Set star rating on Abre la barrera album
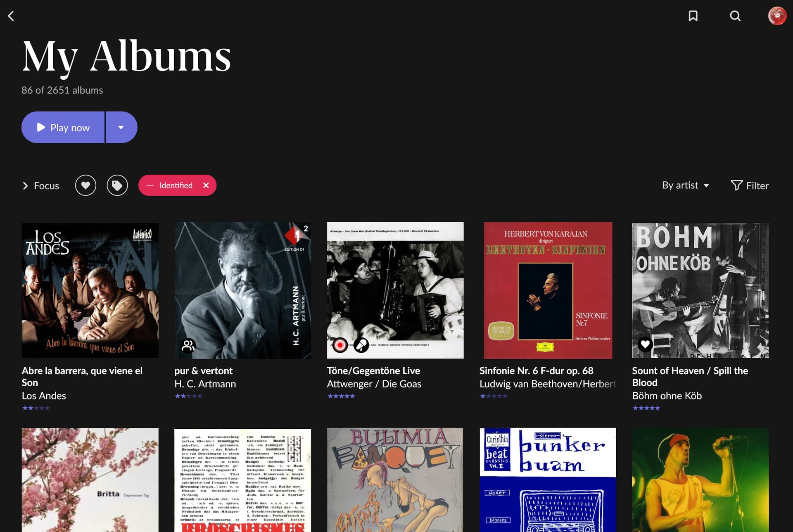The height and width of the screenshot is (532, 793). [36, 408]
